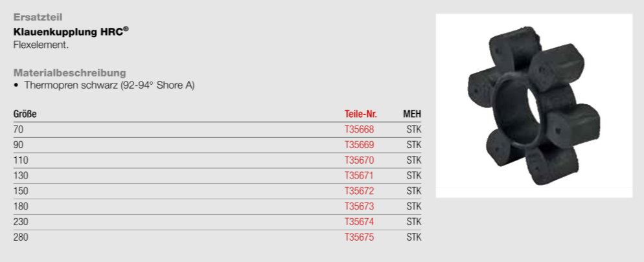Viewport: 644px width, 262px height.
Task: Select the size 180 row
Action: point(217,206)
